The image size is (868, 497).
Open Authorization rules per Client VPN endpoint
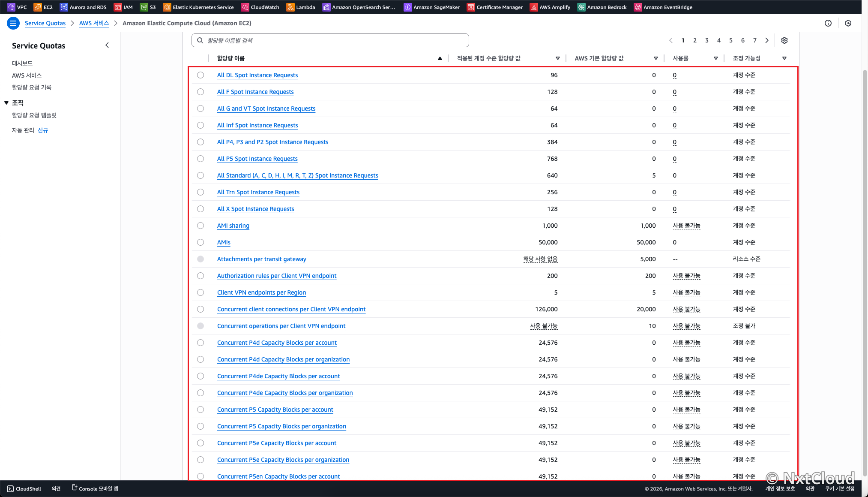click(x=277, y=276)
